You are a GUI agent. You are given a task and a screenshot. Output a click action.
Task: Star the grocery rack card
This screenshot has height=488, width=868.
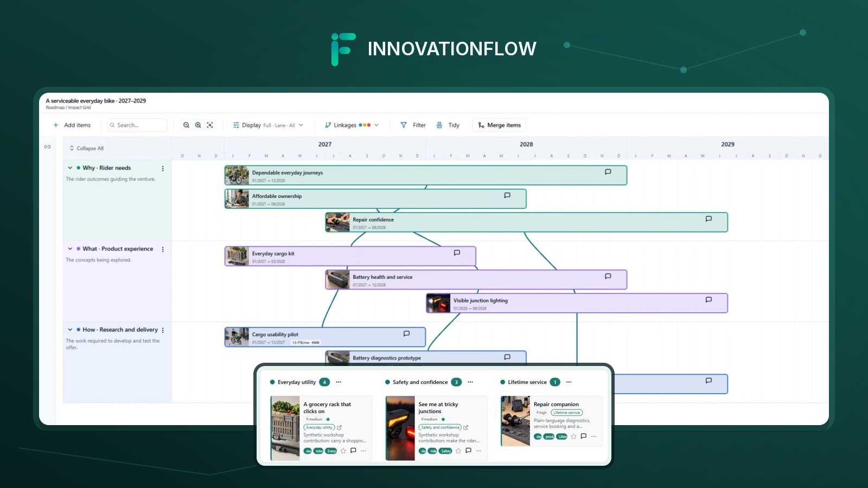coord(343,451)
